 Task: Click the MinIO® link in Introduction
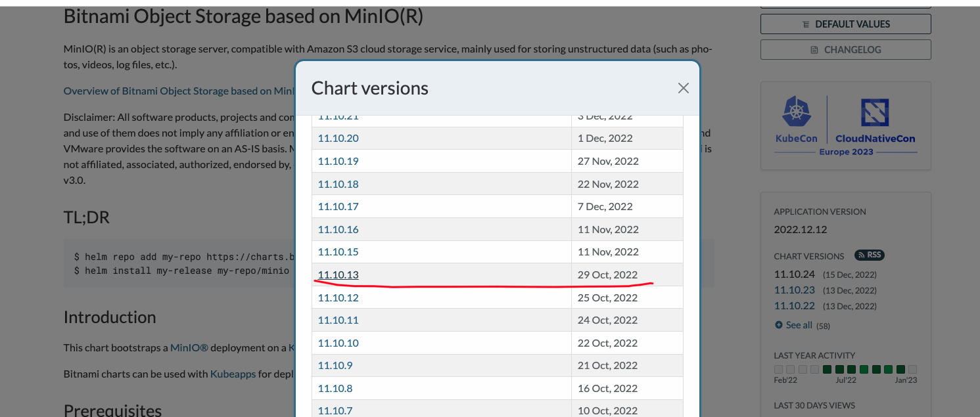[189, 348]
